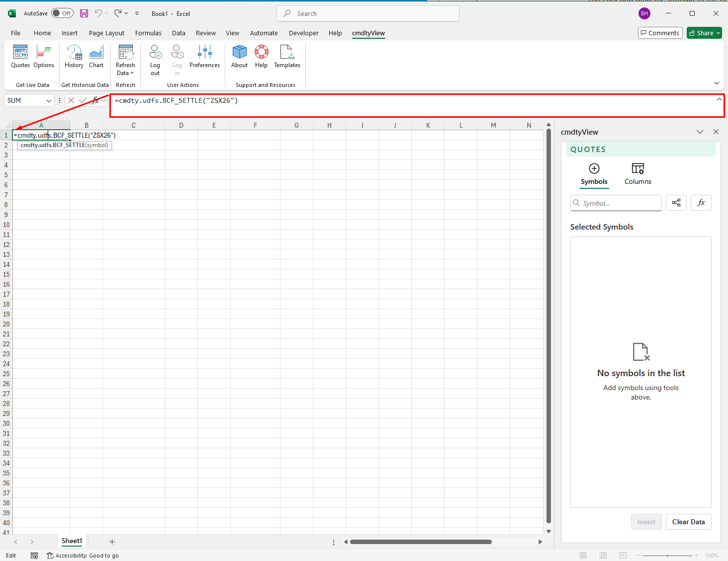Click the Search box in title bar
Viewport: 728px width, 561px height.
coord(368,13)
